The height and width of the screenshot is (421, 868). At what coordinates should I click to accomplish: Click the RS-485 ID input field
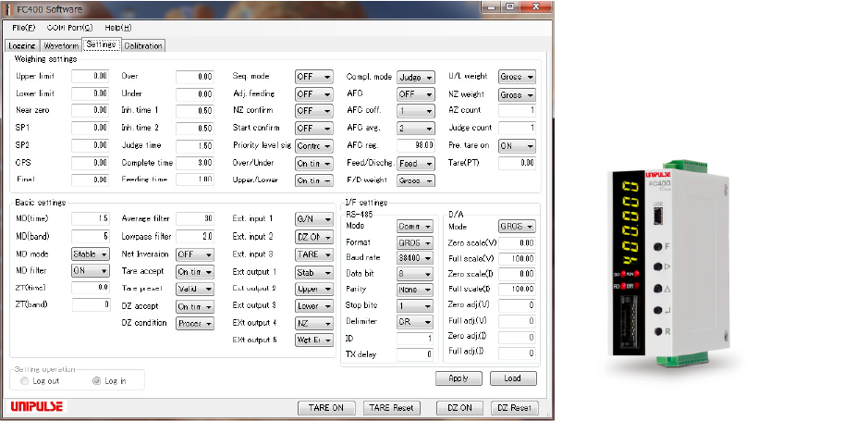pyautogui.click(x=415, y=339)
